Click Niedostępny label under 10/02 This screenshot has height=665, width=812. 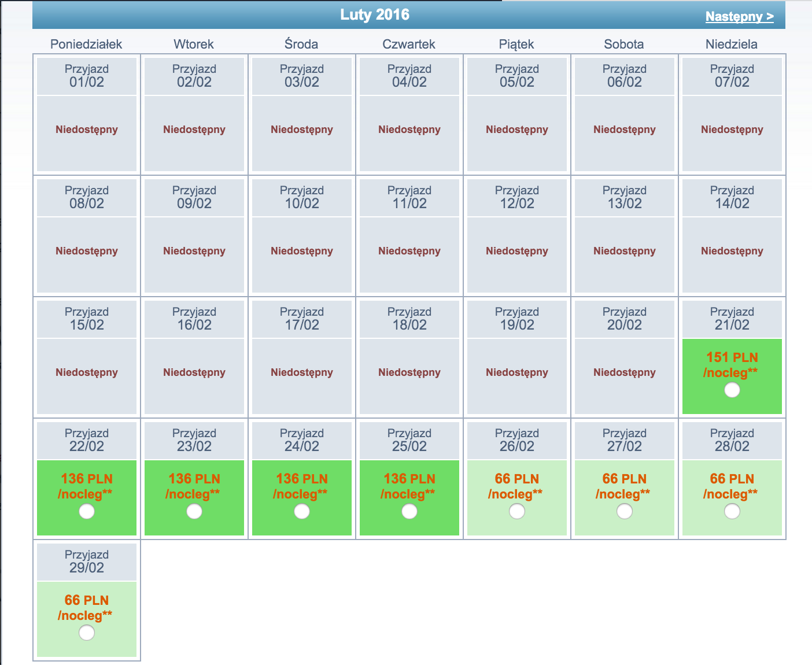302,251
